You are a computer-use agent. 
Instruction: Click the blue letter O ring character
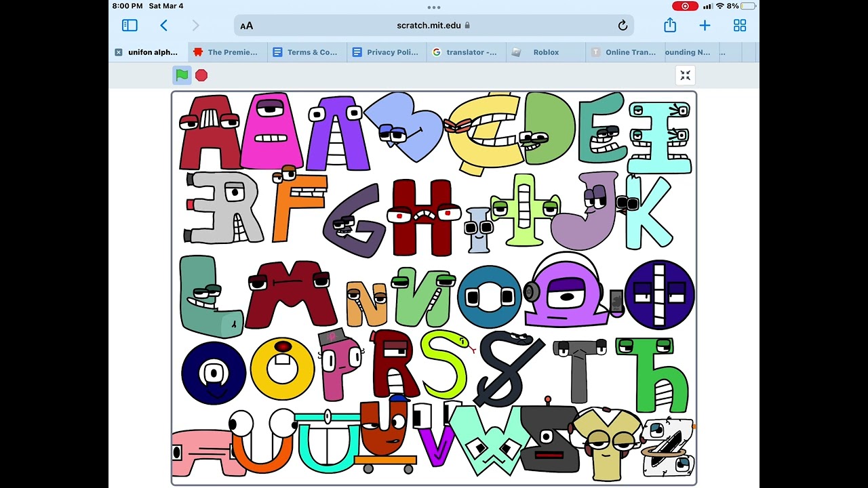[489, 297]
